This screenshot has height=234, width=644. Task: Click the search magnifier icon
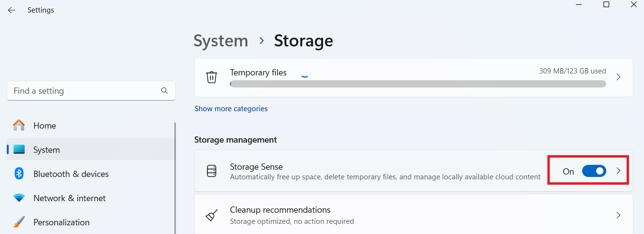[164, 91]
